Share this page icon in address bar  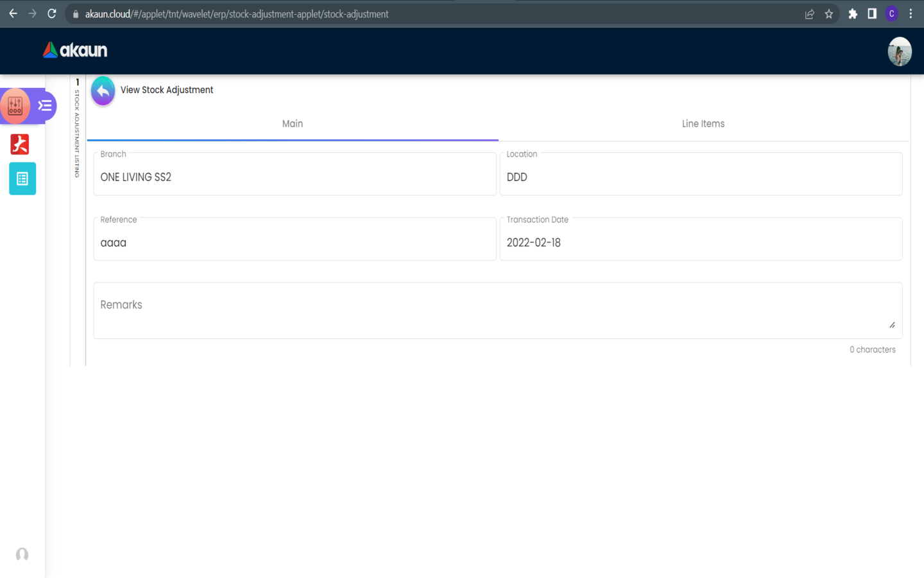[x=810, y=14]
